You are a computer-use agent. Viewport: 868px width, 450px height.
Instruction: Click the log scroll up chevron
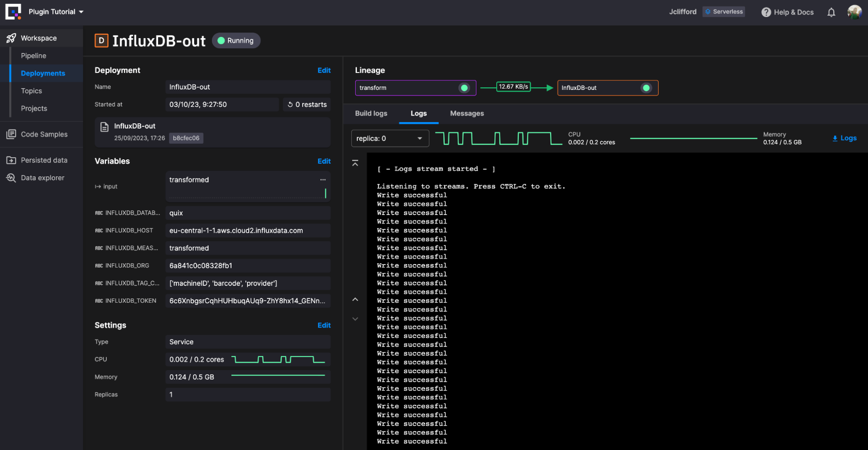355,300
